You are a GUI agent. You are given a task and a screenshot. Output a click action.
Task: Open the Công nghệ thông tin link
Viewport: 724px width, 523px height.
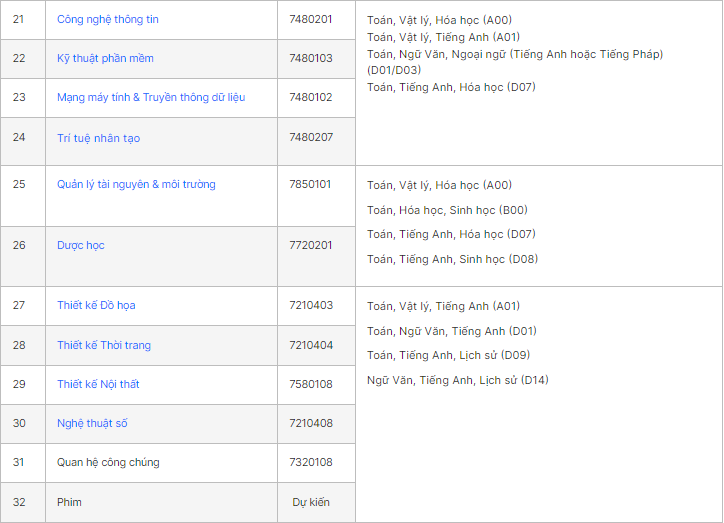pyautogui.click(x=108, y=20)
